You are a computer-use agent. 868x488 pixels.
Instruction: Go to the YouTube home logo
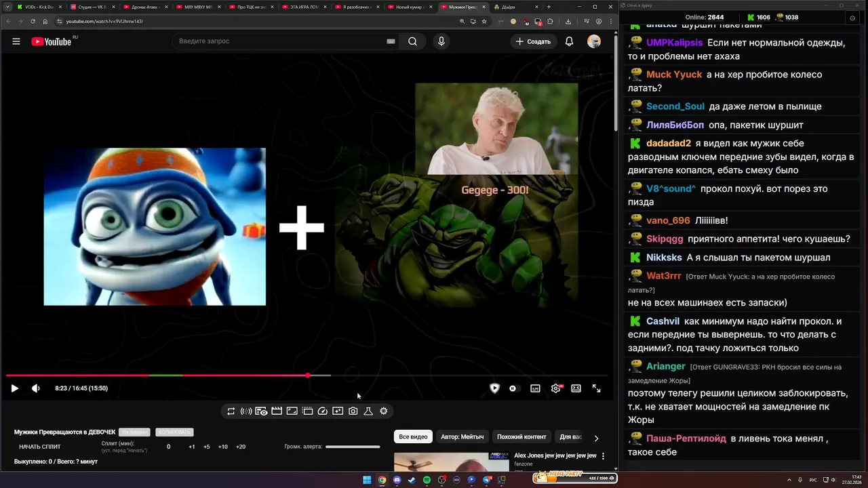pyautogui.click(x=51, y=41)
